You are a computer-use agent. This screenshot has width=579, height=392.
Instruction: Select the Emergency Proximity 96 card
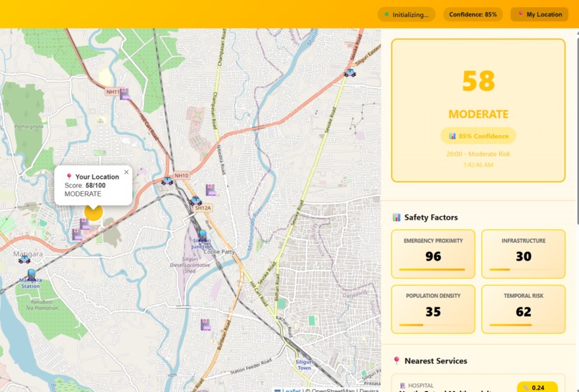(433, 254)
